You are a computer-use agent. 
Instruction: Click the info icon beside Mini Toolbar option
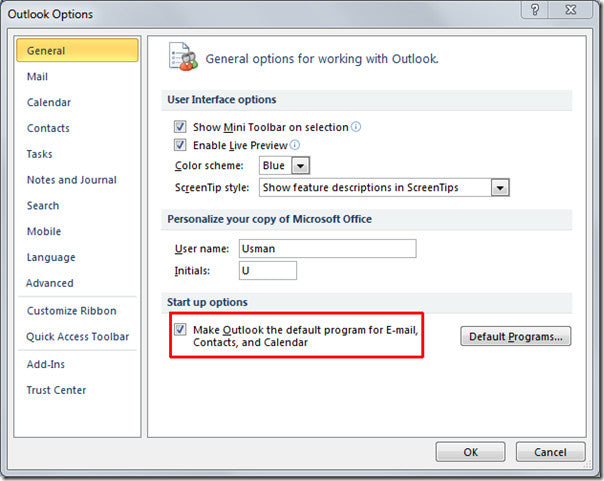(x=356, y=127)
